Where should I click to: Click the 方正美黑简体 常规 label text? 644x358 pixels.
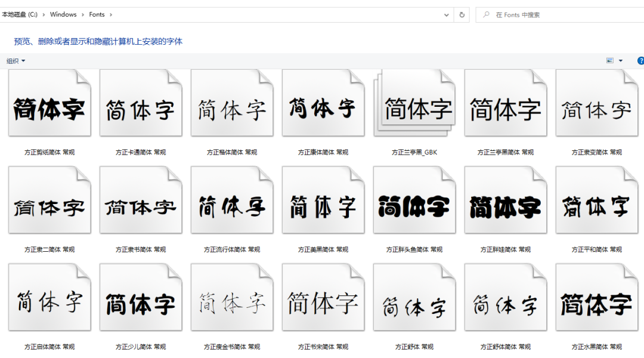[323, 249]
